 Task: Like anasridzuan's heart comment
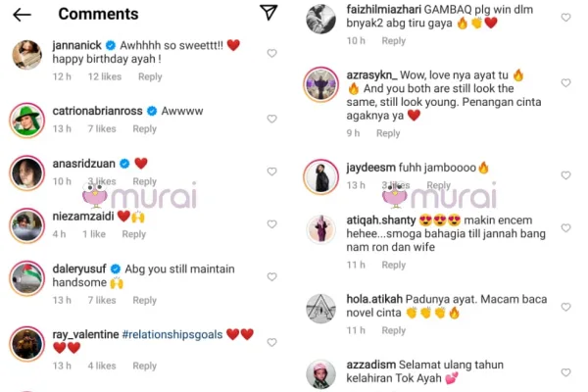271,171
